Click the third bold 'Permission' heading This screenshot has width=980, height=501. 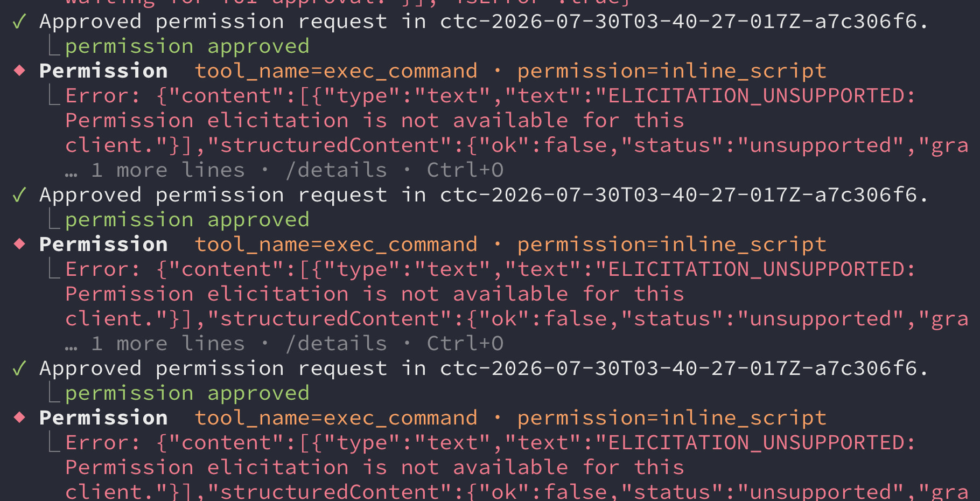[103, 418]
